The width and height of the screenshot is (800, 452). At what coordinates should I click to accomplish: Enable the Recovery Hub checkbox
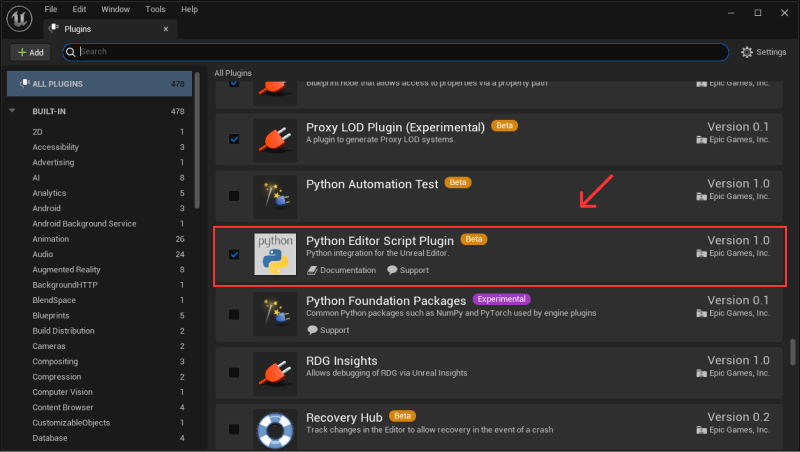point(234,429)
